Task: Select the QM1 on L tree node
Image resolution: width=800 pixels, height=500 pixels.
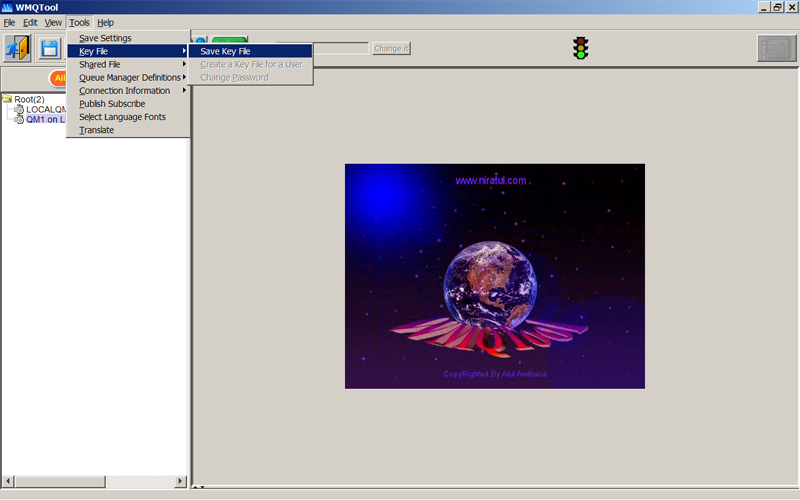Action: (x=46, y=119)
